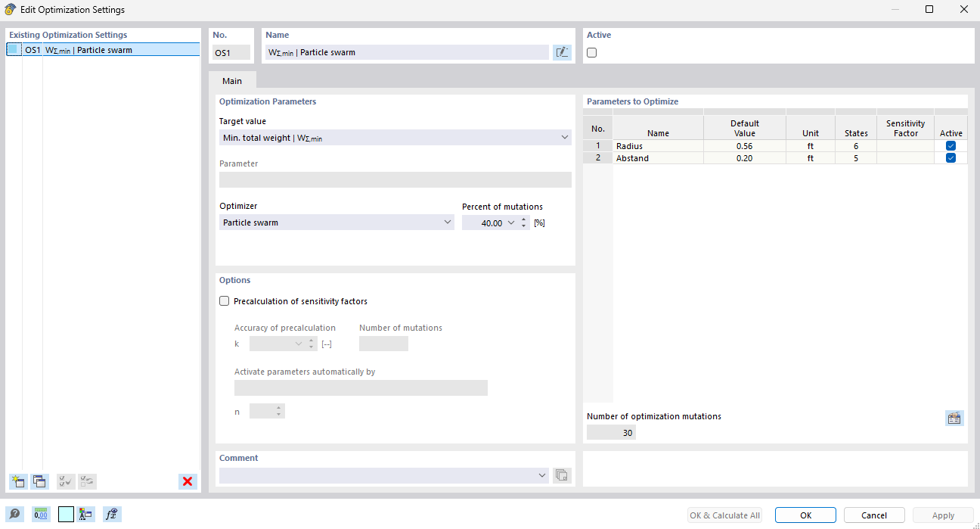Open the Target value dropdown
The image size is (980, 529).
564,137
